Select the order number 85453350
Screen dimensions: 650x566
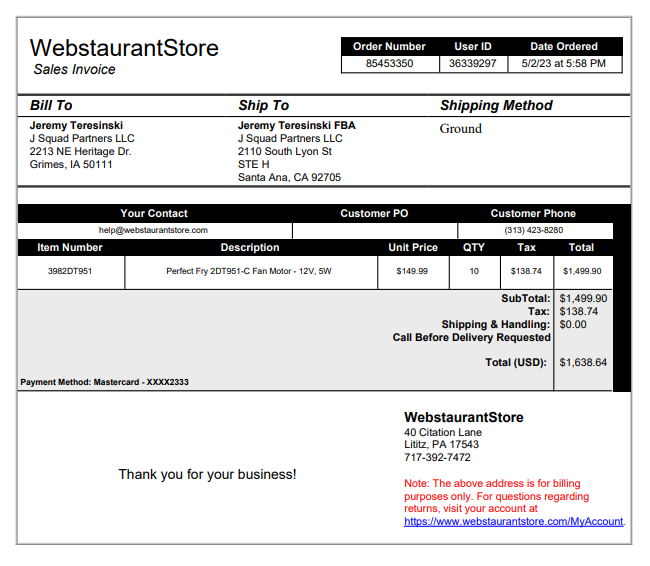pos(389,63)
